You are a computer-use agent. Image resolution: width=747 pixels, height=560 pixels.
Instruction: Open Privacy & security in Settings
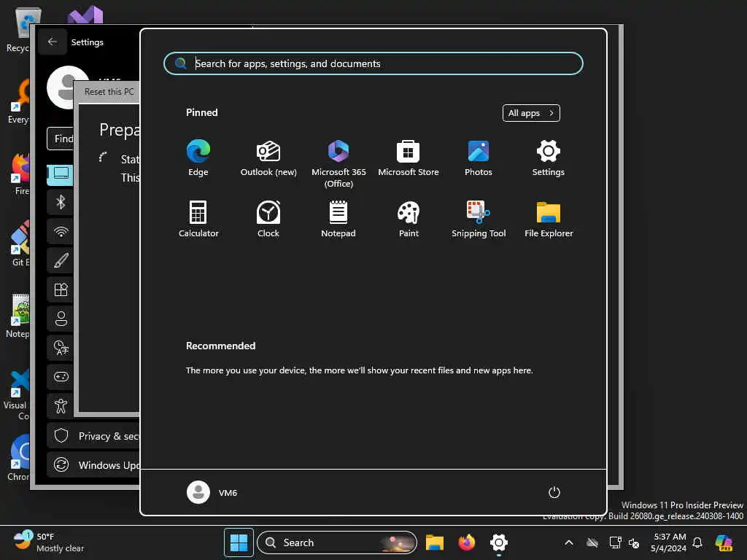[x=94, y=436]
